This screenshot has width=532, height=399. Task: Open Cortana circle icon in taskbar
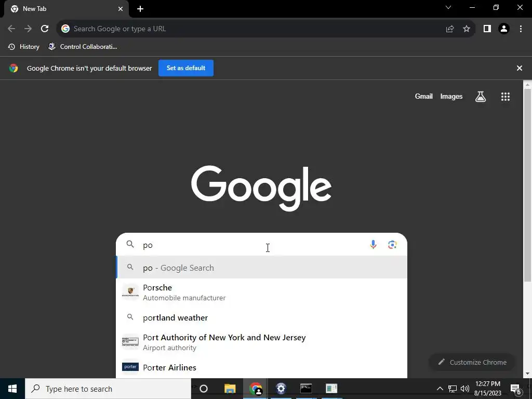point(204,389)
